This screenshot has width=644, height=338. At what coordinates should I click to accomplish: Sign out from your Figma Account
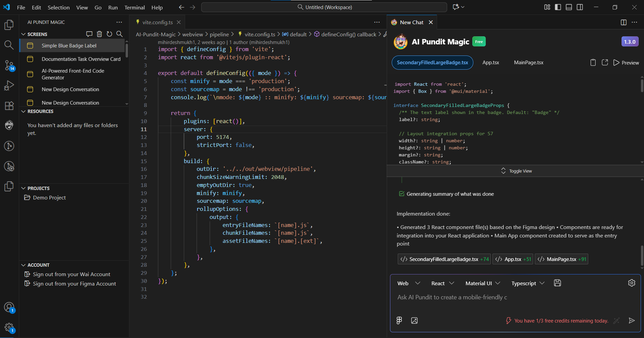[74, 284]
